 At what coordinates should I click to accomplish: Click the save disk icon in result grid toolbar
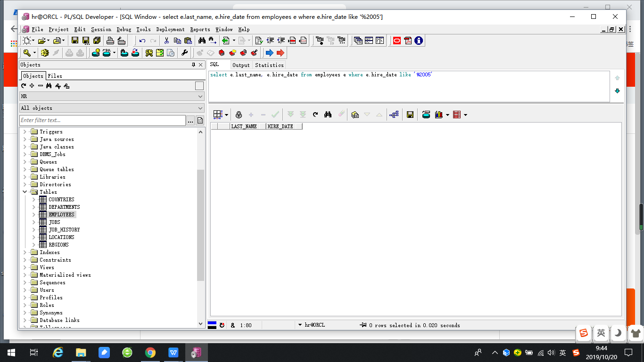click(410, 115)
